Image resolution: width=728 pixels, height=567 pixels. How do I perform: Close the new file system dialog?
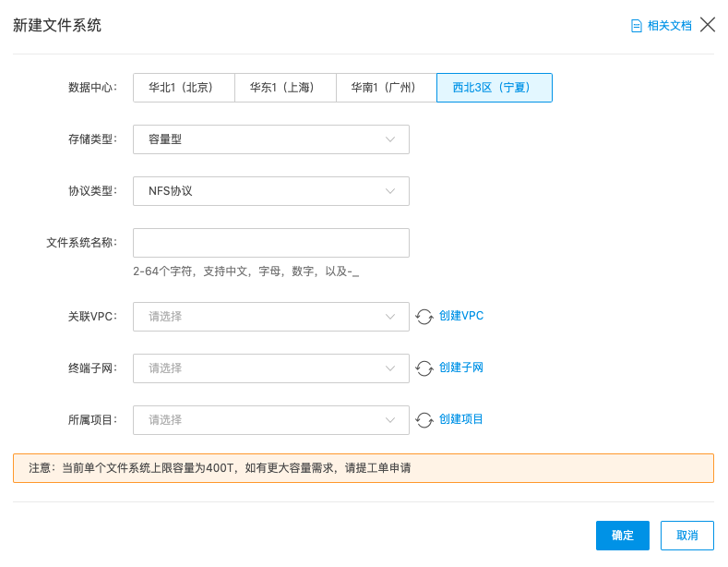pos(708,25)
